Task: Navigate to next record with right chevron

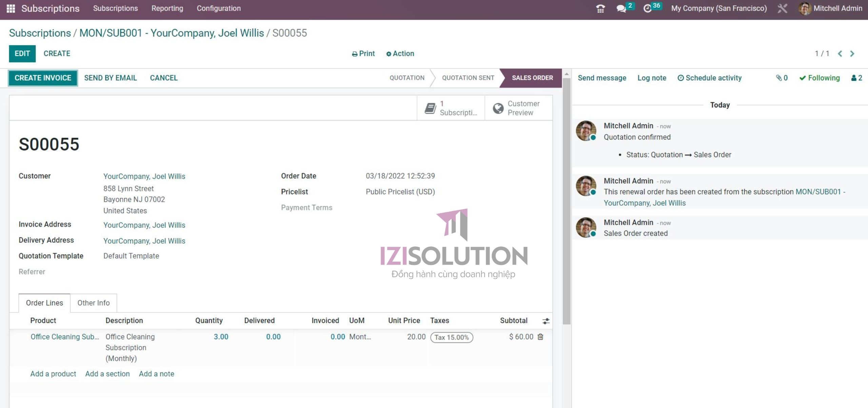Action: pyautogui.click(x=852, y=53)
